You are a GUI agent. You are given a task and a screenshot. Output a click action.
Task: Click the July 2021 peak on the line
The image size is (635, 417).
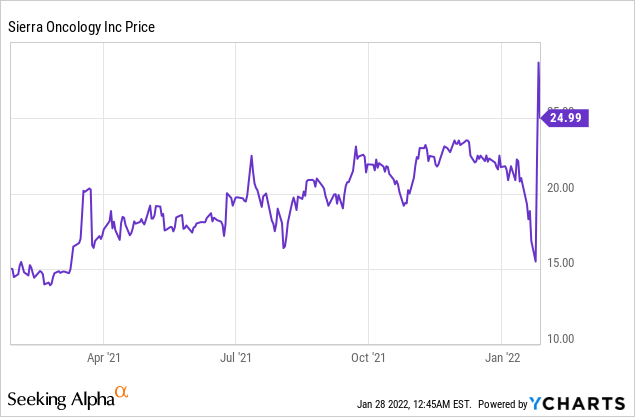(x=251, y=156)
